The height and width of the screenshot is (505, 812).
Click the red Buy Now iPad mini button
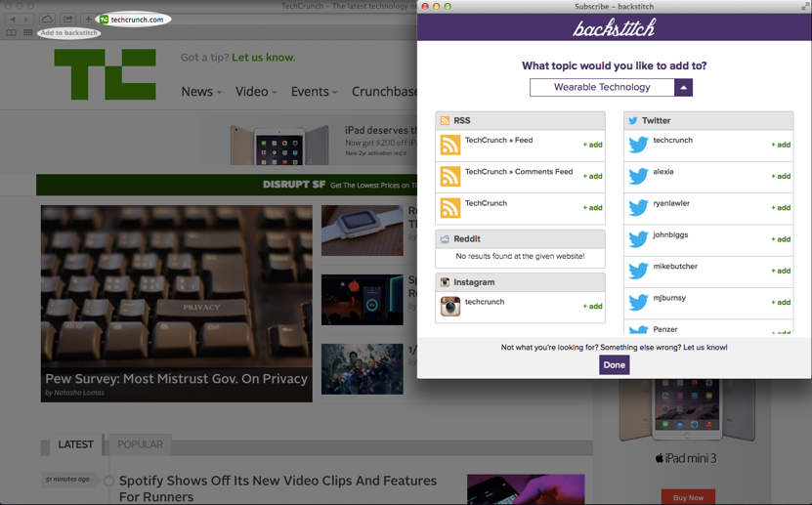click(x=688, y=497)
